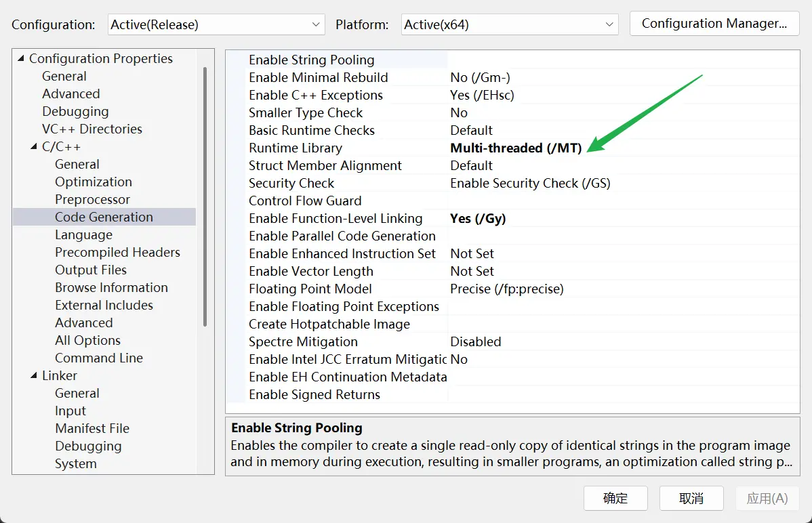This screenshot has height=523, width=812.
Task: Open the Preprocessor settings page
Action: (92, 199)
